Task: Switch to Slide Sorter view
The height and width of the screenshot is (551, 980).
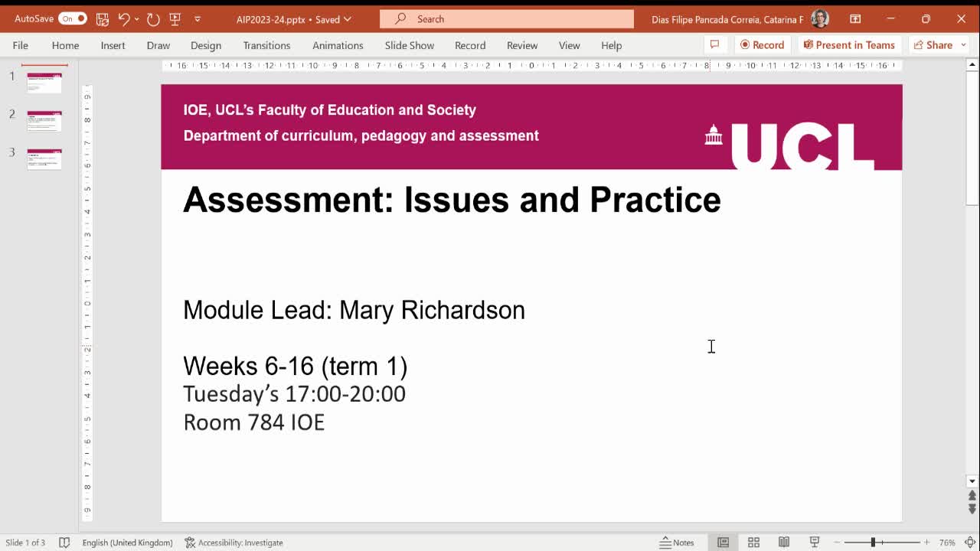Action: 754,542
